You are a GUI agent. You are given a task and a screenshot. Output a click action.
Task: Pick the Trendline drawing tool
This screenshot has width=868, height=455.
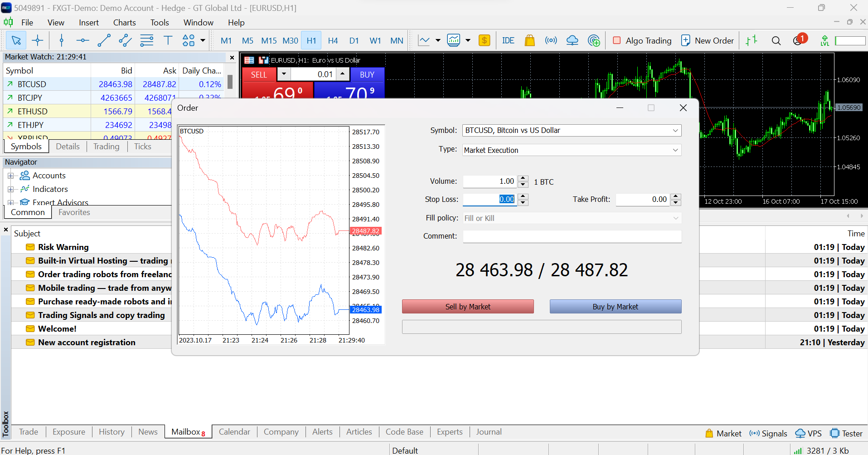tap(104, 41)
